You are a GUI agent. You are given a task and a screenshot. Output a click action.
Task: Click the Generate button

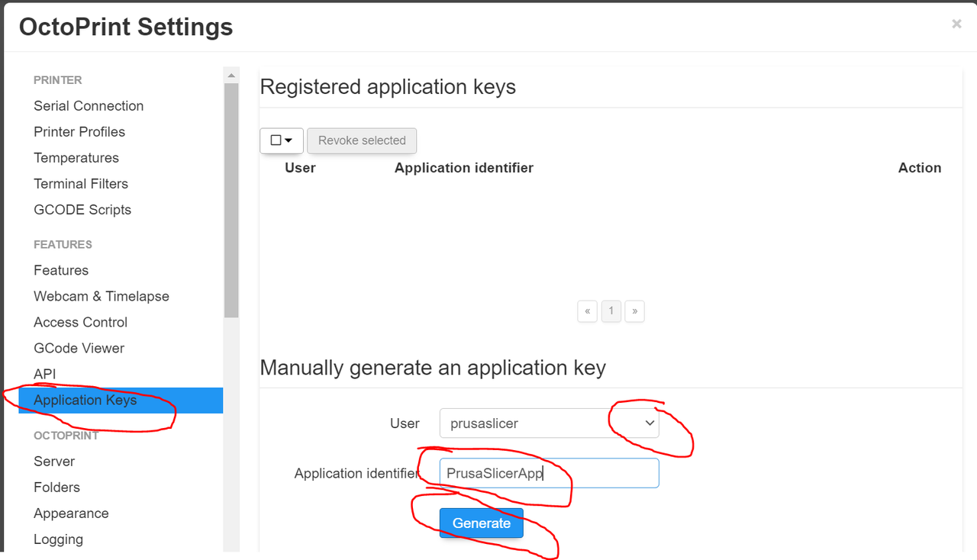[482, 523]
